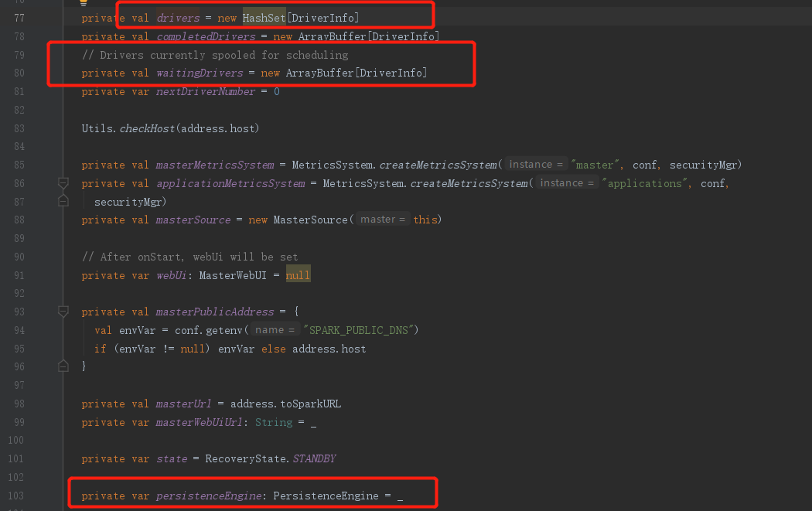Click 'STANDBY' enum value
Image resolution: width=812 pixels, height=511 pixels.
pyautogui.click(x=314, y=458)
